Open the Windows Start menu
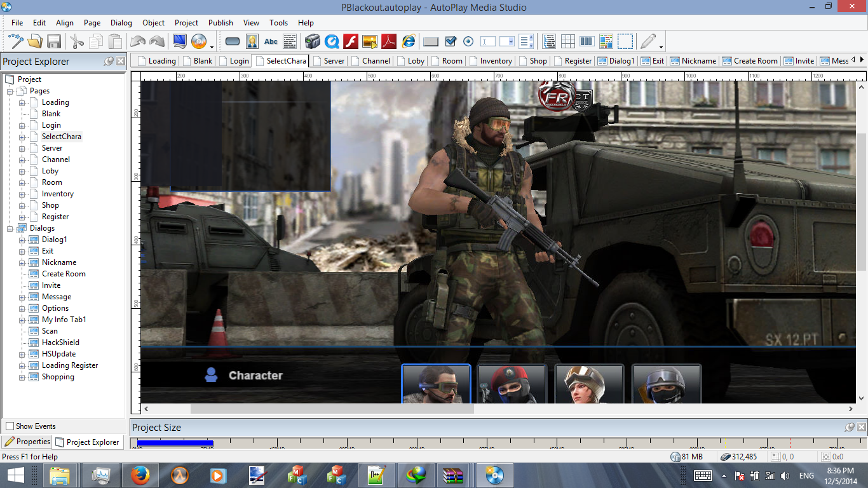The height and width of the screenshot is (488, 868). [15, 475]
